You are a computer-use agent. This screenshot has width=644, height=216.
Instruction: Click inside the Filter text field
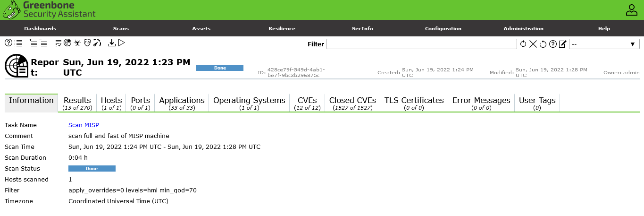coord(421,44)
